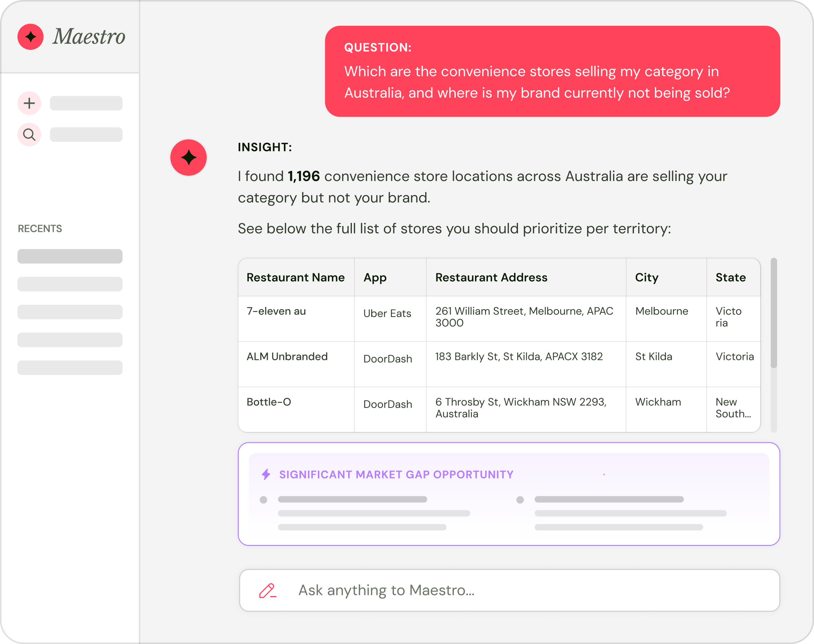Screen dimensions: 814x644
Task: Click the pencil icon in ask field
Action: tap(268, 590)
